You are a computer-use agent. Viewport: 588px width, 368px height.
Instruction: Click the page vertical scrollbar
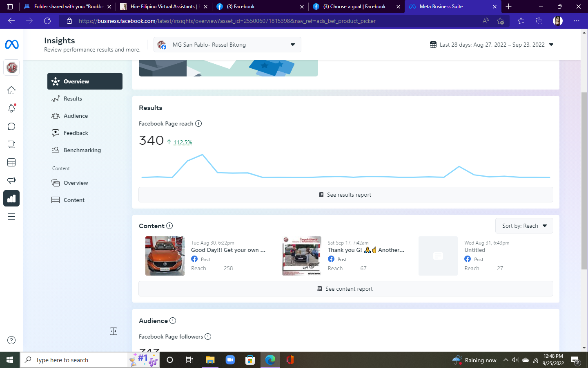point(584,180)
